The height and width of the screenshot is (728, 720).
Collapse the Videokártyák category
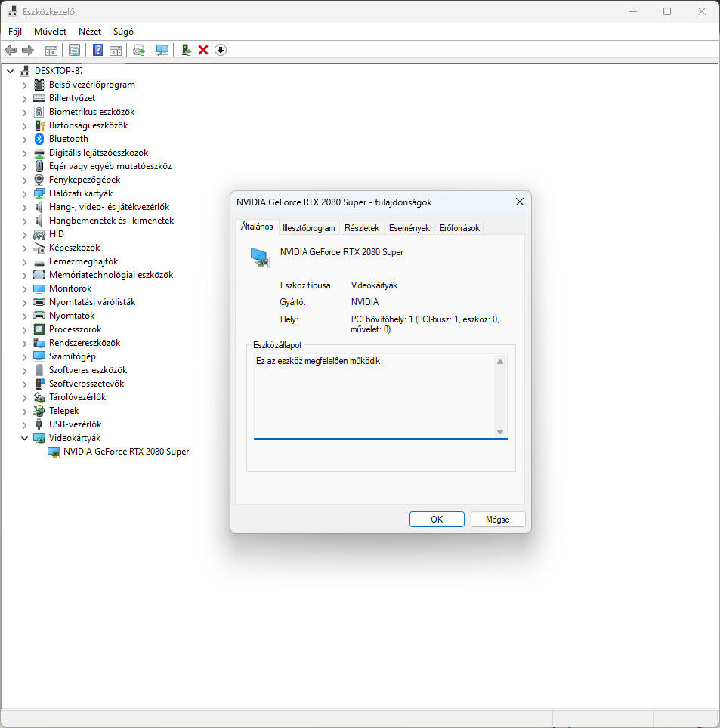tap(25, 438)
